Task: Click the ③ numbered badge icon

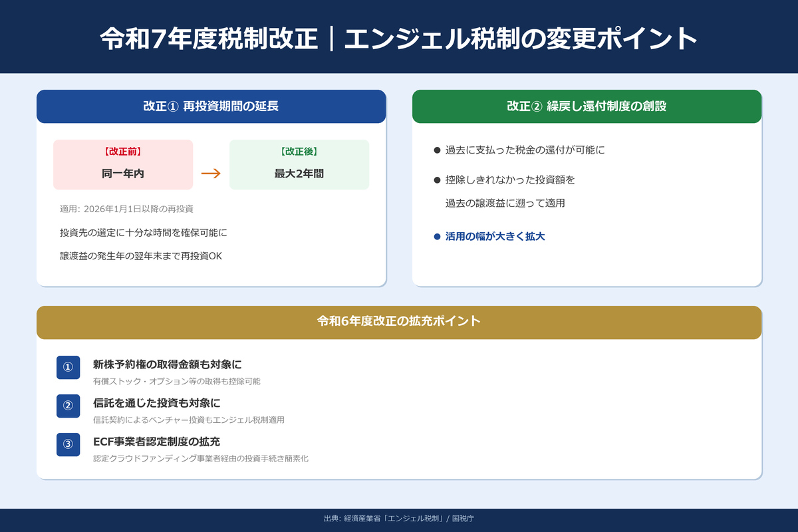Action: point(68,445)
